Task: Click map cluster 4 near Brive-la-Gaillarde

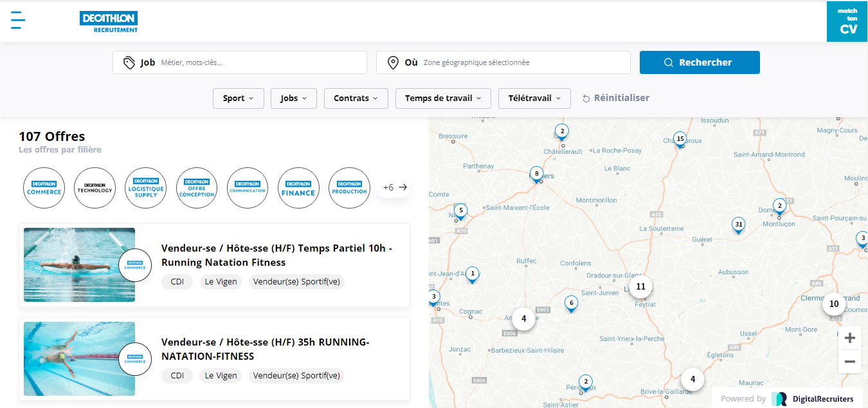Action: [x=692, y=379]
